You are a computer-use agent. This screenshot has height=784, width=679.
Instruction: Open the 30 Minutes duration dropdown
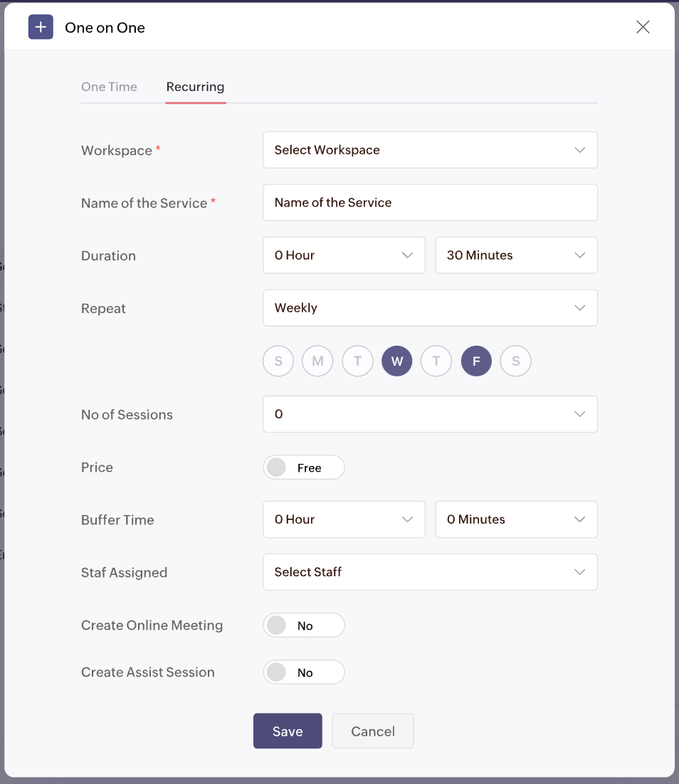click(x=517, y=255)
